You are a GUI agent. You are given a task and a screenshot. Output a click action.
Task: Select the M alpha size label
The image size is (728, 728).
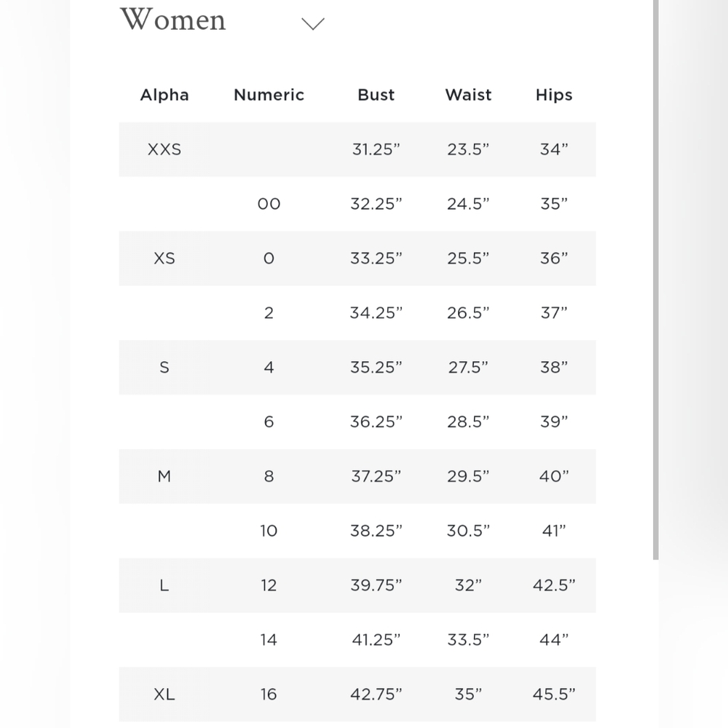coord(165,476)
